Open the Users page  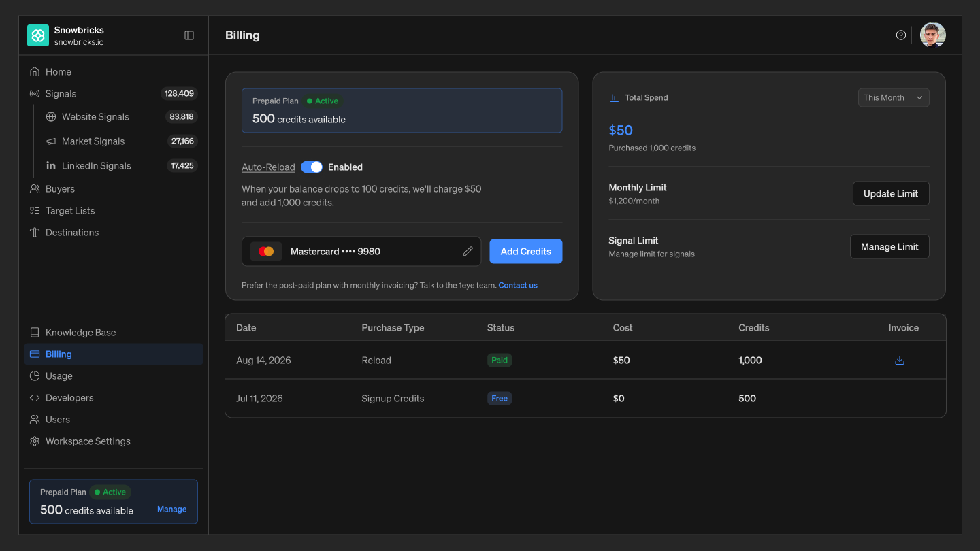(x=114, y=420)
